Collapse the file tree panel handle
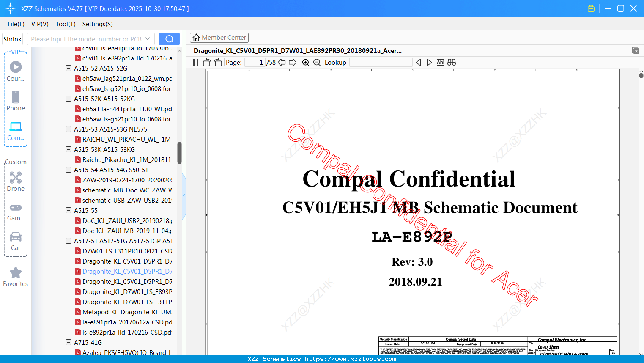The image size is (644, 363). point(184,196)
